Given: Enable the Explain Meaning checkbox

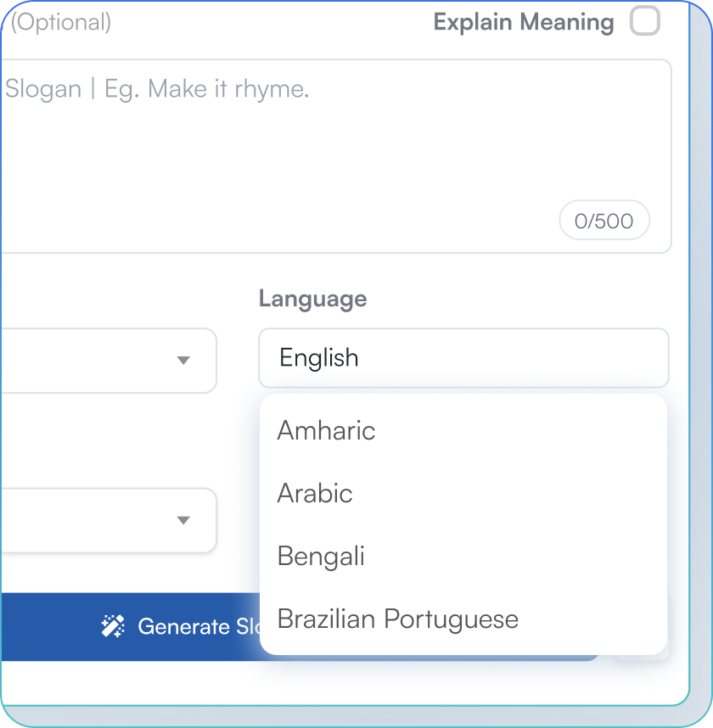Looking at the screenshot, I should coord(645,21).
